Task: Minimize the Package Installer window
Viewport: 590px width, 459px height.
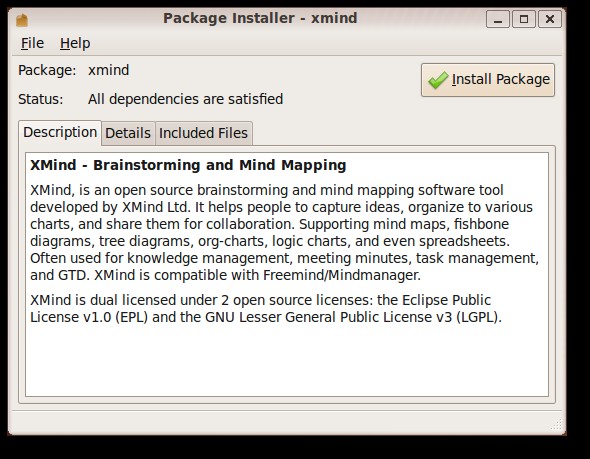Action: click(498, 19)
